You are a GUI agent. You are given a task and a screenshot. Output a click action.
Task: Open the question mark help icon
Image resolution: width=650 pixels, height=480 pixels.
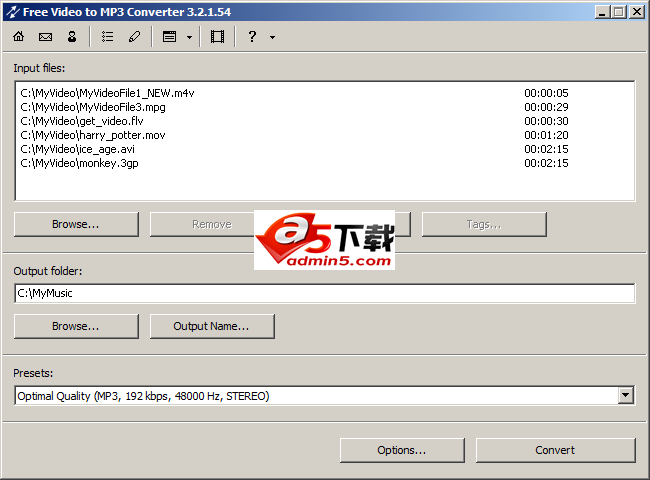pyautogui.click(x=252, y=37)
